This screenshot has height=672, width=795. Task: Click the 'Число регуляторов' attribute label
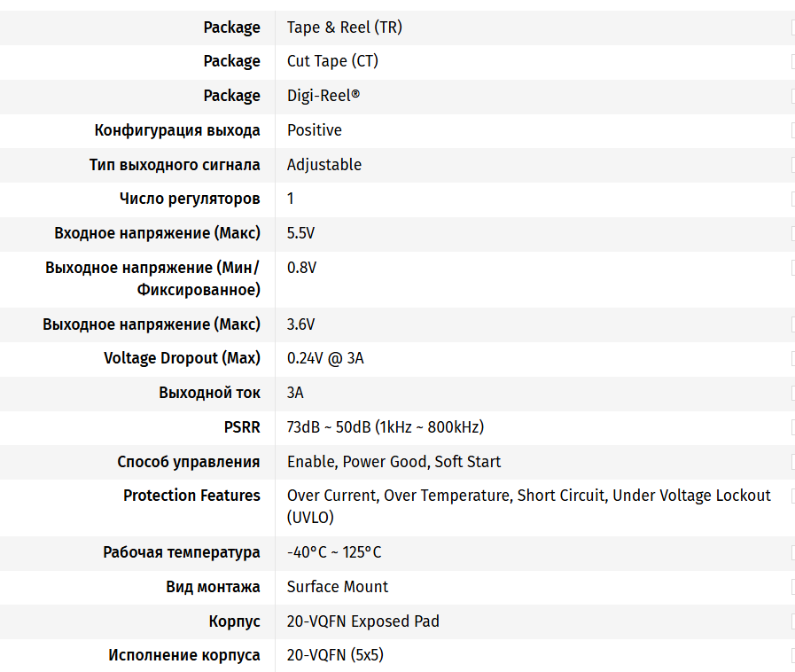(x=190, y=199)
